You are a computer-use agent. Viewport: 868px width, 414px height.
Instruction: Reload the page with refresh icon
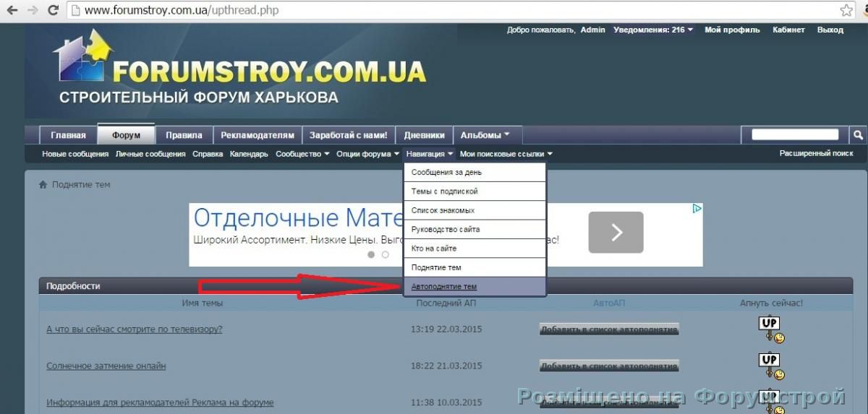[53, 11]
